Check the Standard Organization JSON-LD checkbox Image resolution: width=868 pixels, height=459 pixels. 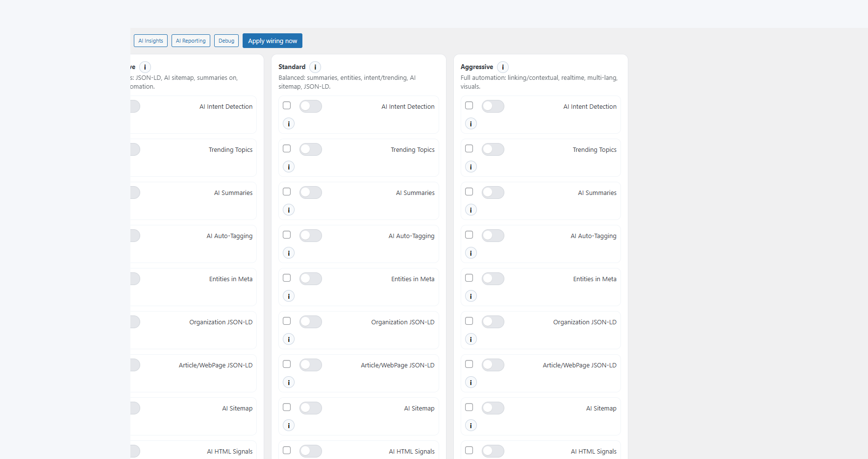pos(287,321)
